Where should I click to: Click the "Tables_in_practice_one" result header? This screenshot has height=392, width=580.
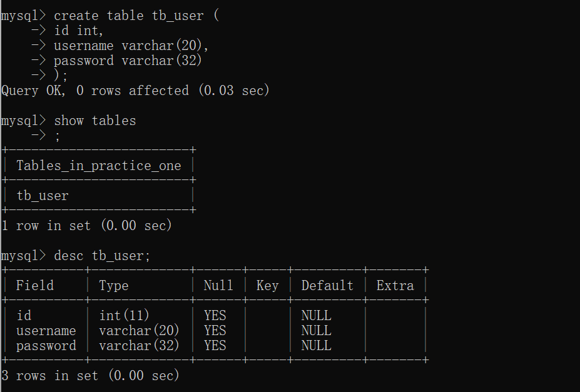click(x=98, y=166)
